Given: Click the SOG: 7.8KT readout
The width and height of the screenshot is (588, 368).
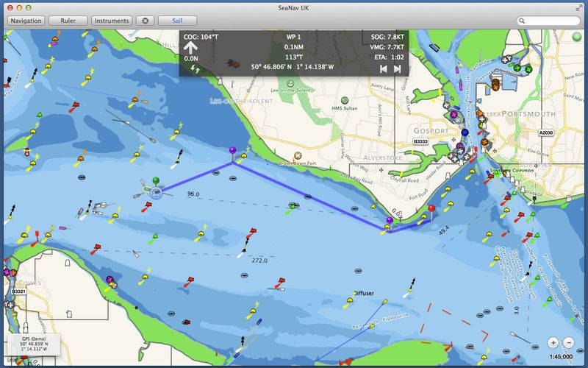Looking at the screenshot, I should (387, 37).
